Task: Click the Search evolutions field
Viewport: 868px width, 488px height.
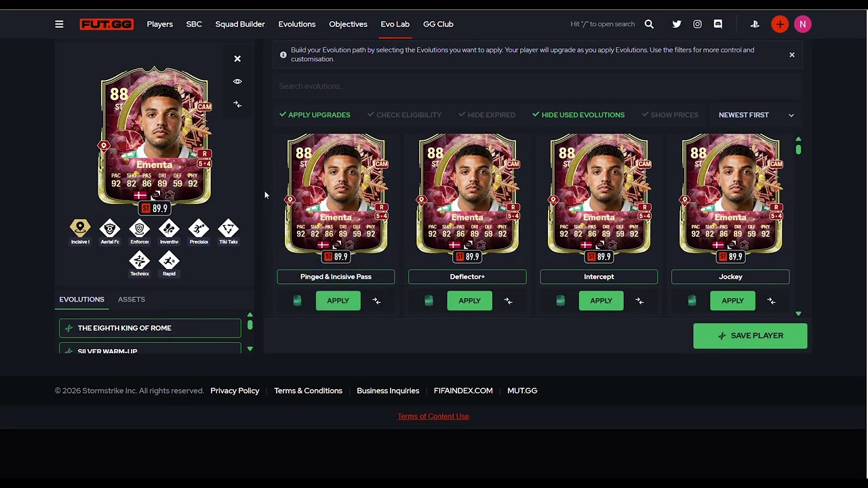Action: point(538,86)
